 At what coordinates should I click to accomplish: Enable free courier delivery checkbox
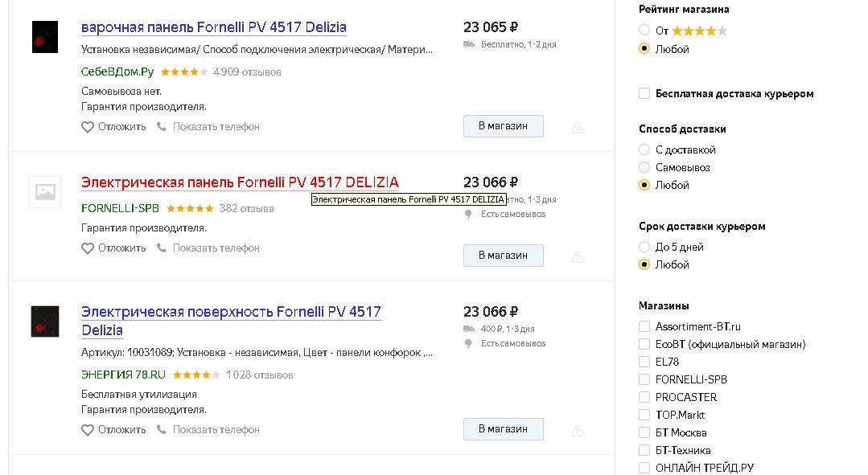644,93
